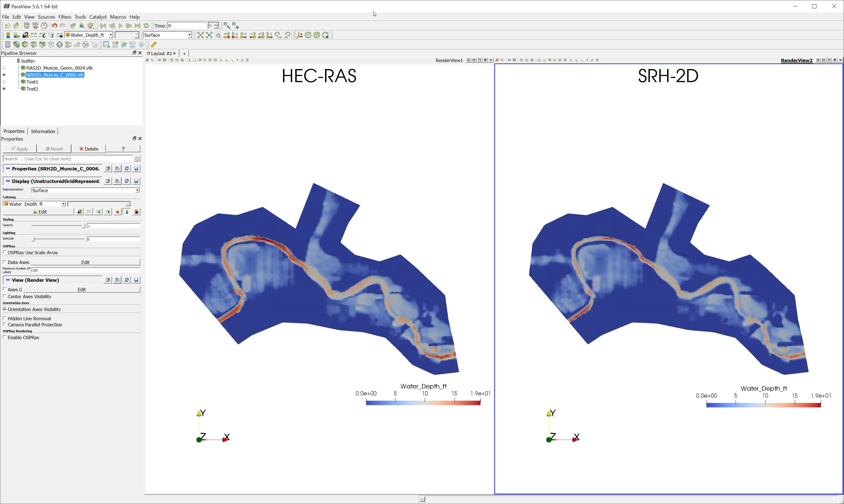Open the toolbar Surface representation dropdown
The image size is (844, 504).
click(x=168, y=35)
